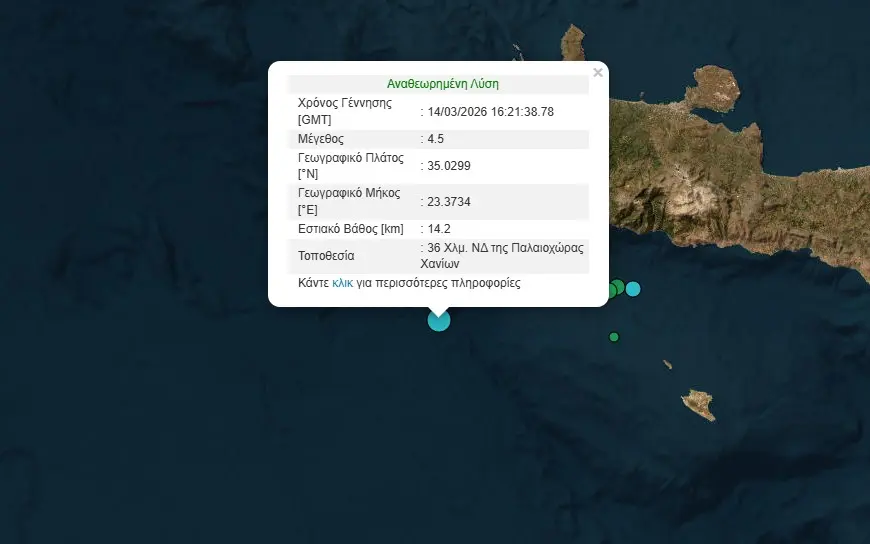Close the earthquake info popup

(x=598, y=73)
